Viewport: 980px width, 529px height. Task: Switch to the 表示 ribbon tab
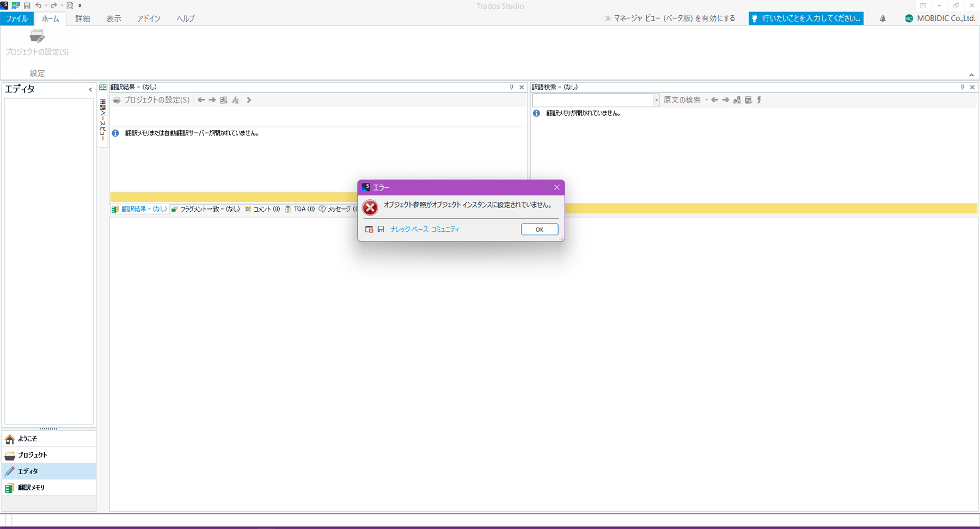113,19
